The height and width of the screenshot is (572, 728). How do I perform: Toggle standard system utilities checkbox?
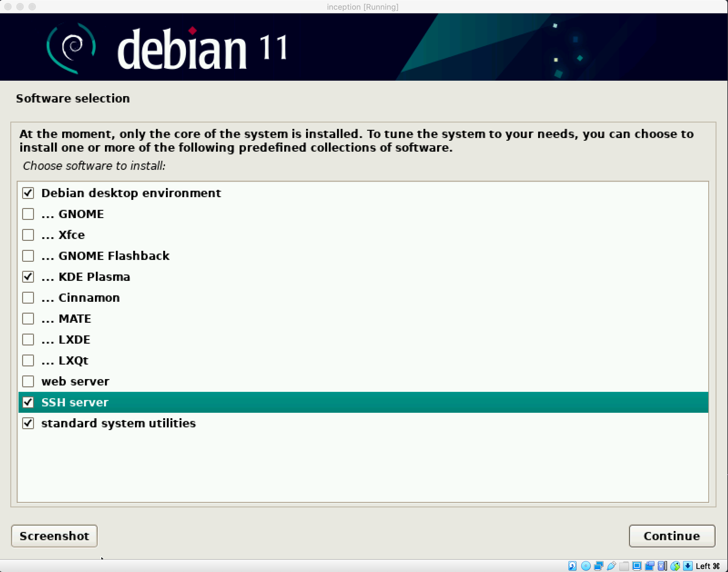[28, 423]
